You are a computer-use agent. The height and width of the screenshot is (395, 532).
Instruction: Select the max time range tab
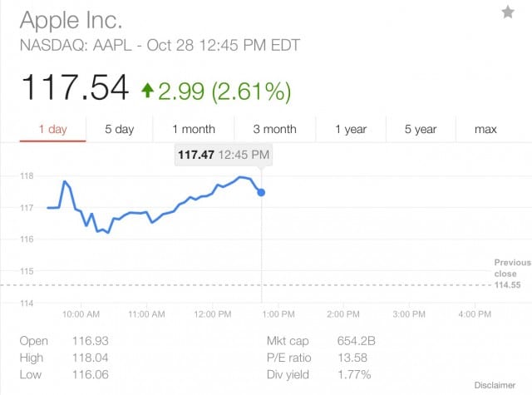485,129
